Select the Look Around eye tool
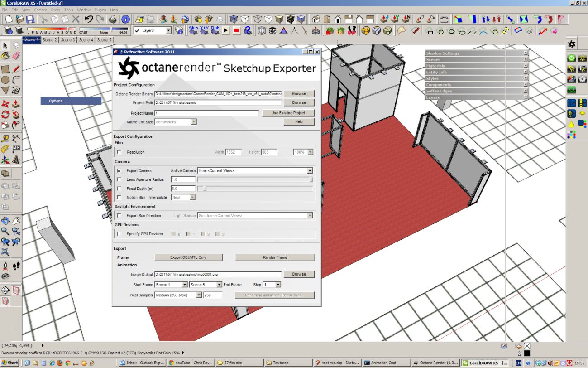 5,276
